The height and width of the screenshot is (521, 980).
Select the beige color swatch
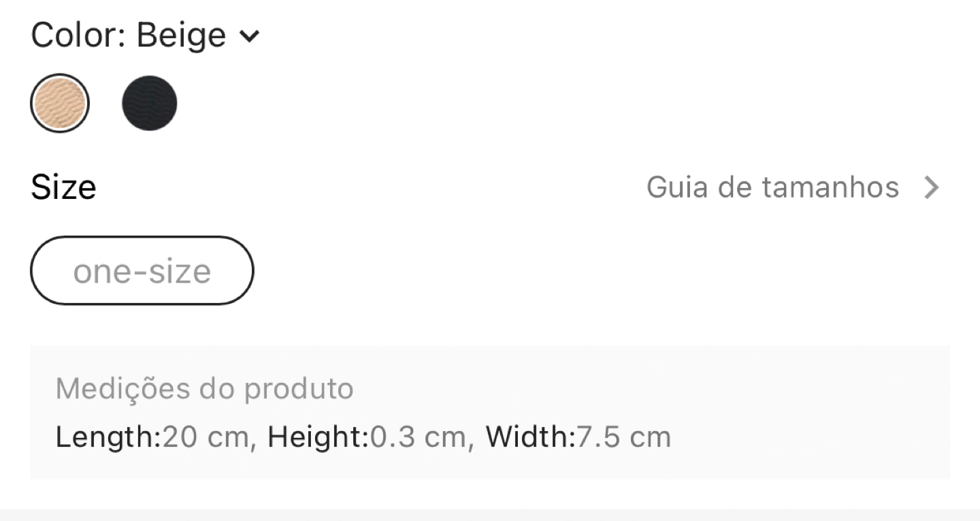coord(60,103)
